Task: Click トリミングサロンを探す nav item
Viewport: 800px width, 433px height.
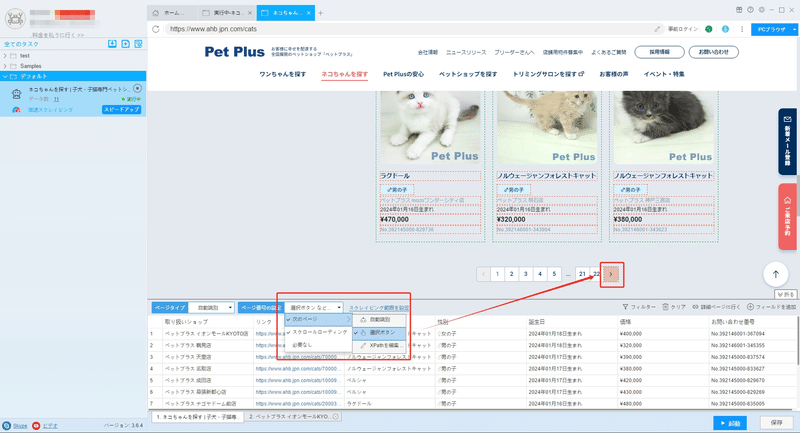Action: [x=548, y=74]
